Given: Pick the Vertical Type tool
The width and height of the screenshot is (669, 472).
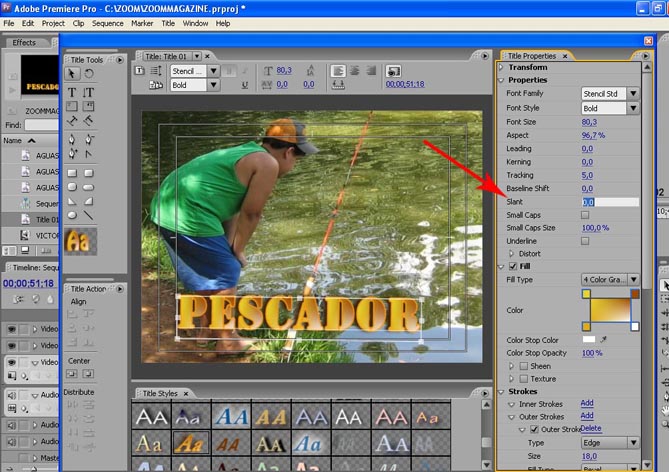Looking at the screenshot, I should [88, 91].
